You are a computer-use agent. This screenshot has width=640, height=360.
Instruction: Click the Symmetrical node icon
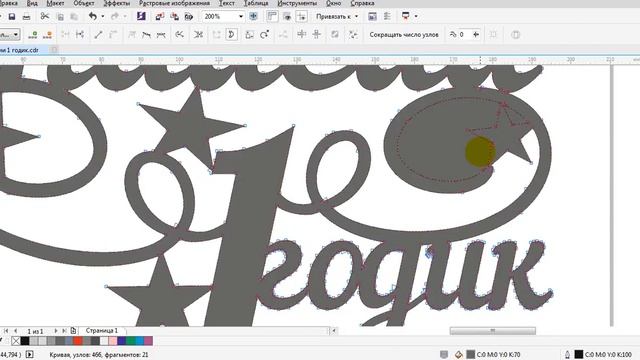[x=161, y=35]
